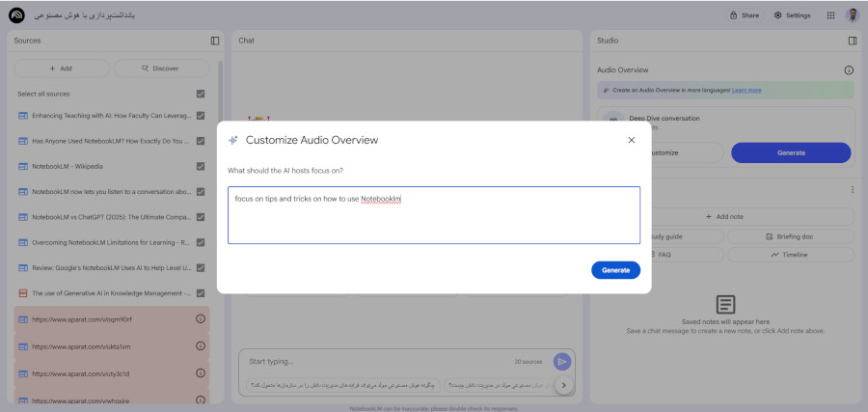Image resolution: width=868 pixels, height=412 pixels.
Task: Click the Start typing chat input
Action: (376, 362)
